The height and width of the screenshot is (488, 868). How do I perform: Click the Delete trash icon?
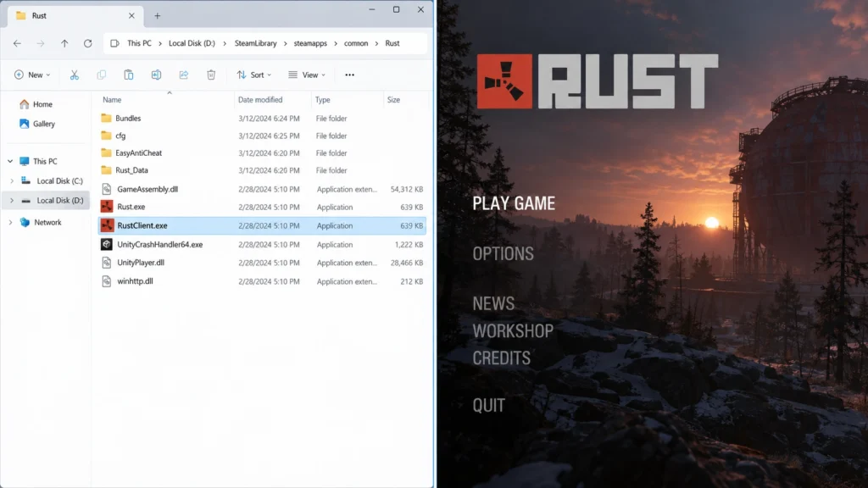pyautogui.click(x=211, y=75)
